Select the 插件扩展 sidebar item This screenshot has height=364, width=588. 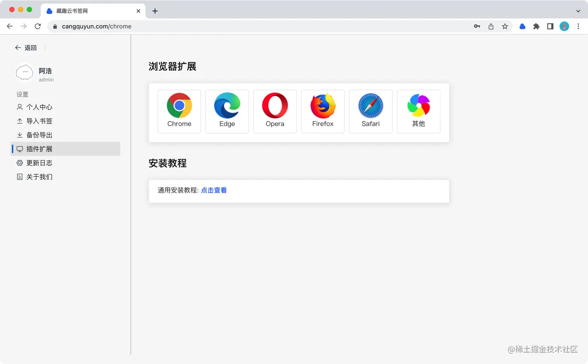[x=39, y=149]
